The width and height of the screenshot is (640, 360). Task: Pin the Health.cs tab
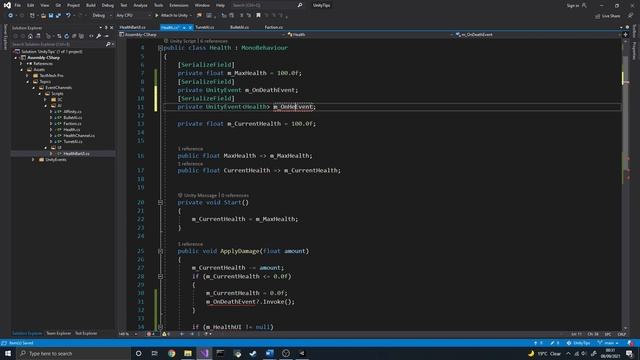click(x=184, y=28)
